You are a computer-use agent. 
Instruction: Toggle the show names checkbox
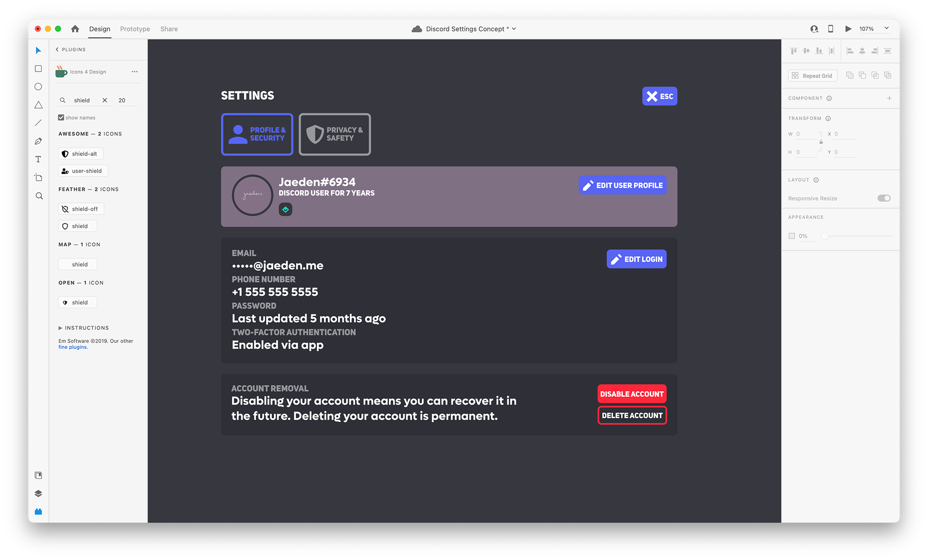click(61, 117)
